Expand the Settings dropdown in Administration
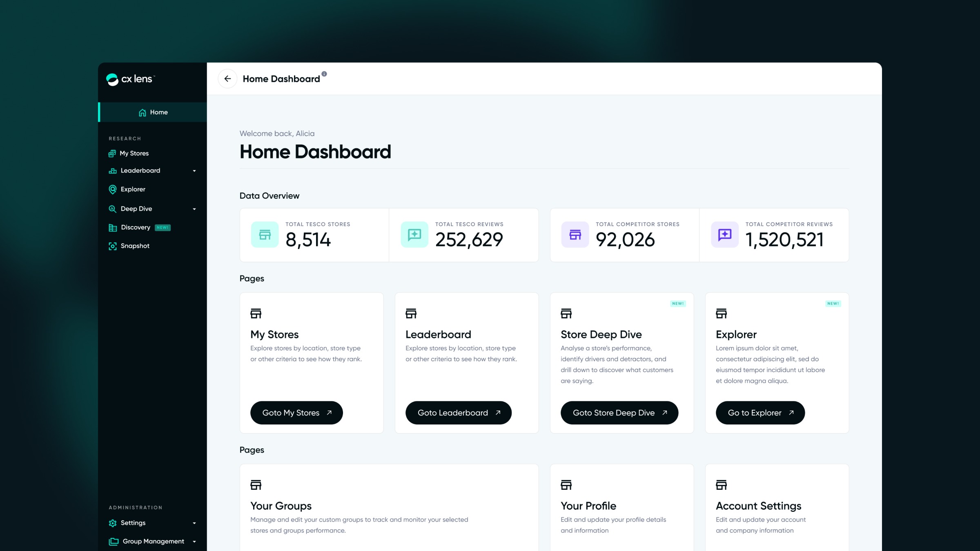This screenshot has height=551, width=980. coord(194,523)
